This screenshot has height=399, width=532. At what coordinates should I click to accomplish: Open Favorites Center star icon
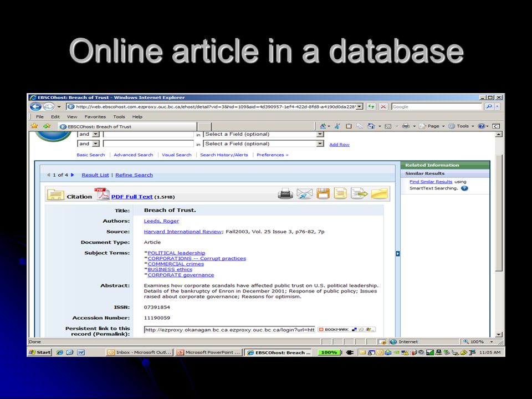[34, 126]
